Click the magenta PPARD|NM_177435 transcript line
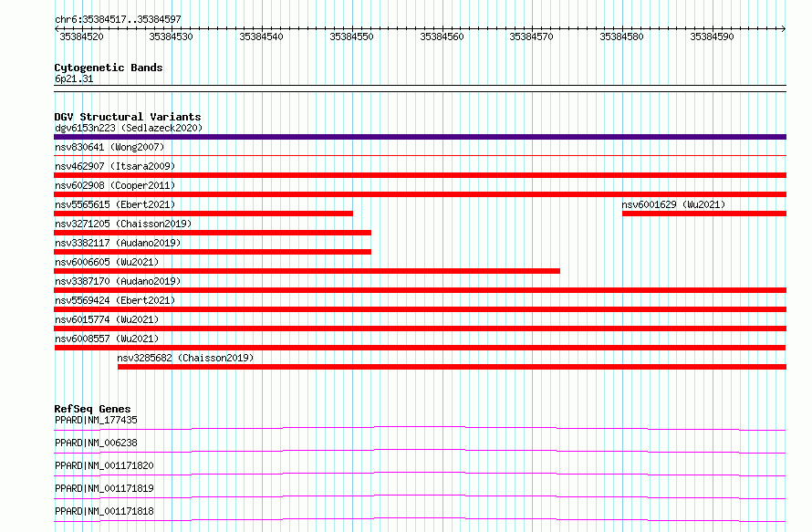 pos(420,428)
